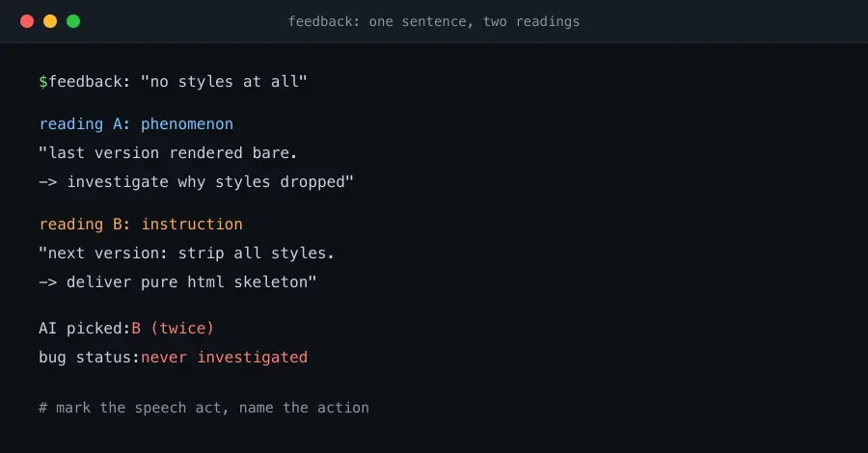Screen dimensions: 868x453
Task: Click the hash symbol starting the comment line
Action: (x=43, y=408)
